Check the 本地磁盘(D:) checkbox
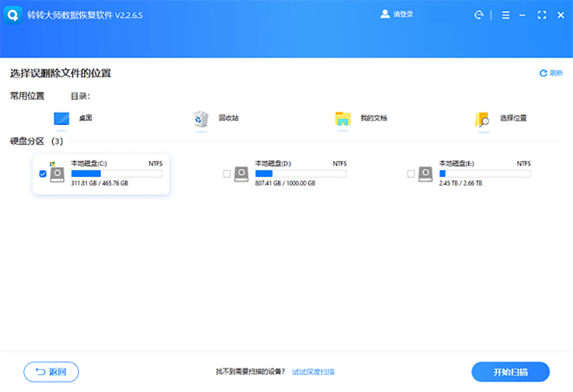The width and height of the screenshot is (573, 392). coord(227,174)
